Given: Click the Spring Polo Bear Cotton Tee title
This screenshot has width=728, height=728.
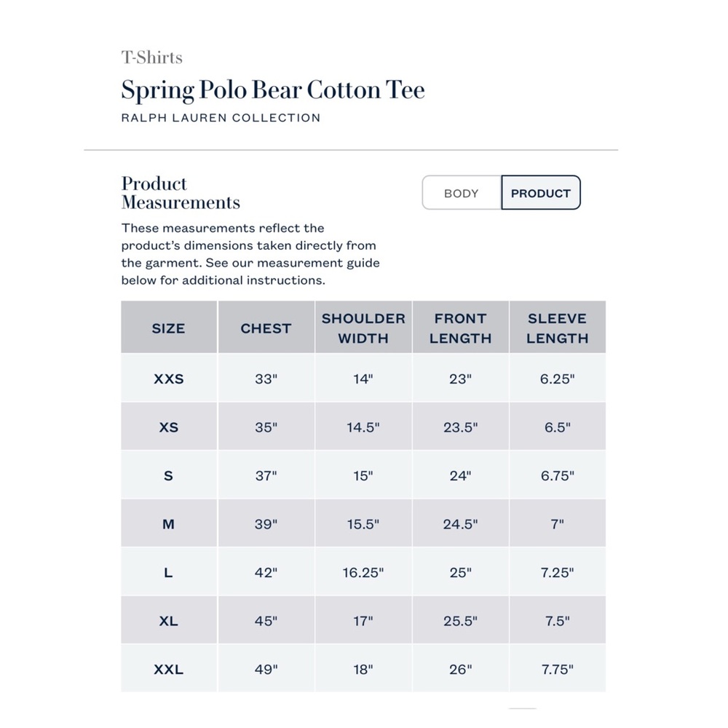Looking at the screenshot, I should click(x=272, y=90).
